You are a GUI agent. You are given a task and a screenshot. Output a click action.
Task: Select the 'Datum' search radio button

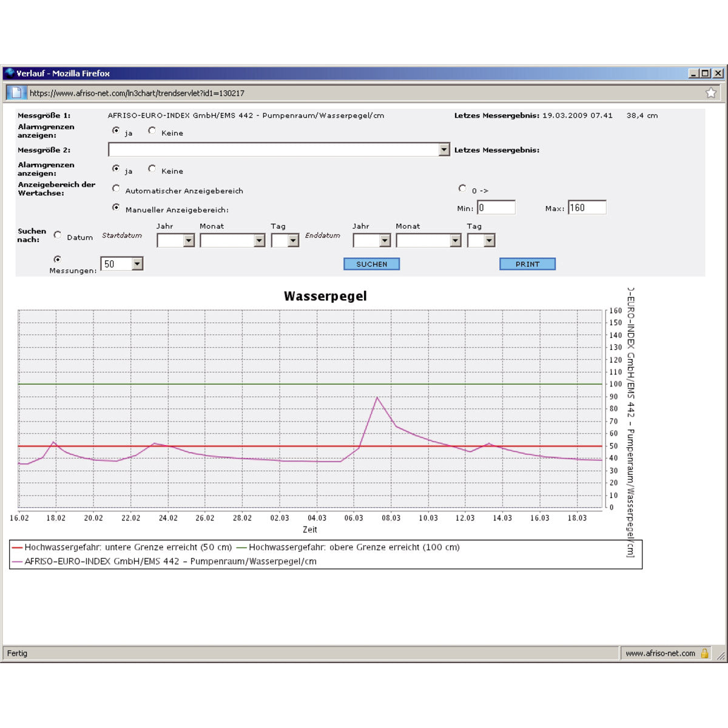tap(58, 235)
